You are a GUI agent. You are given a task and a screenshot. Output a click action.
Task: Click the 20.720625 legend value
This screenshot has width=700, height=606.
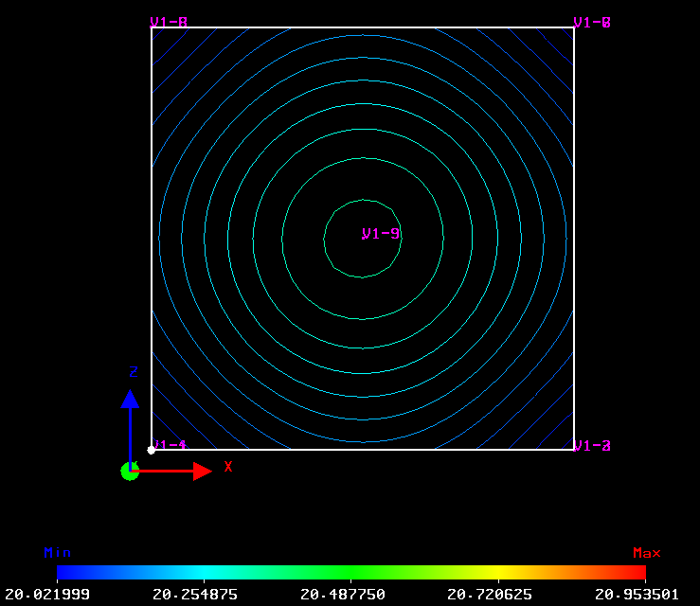490,595
